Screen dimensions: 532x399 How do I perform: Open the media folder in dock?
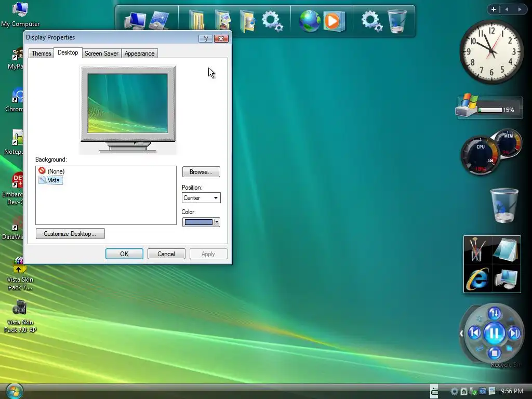248,21
